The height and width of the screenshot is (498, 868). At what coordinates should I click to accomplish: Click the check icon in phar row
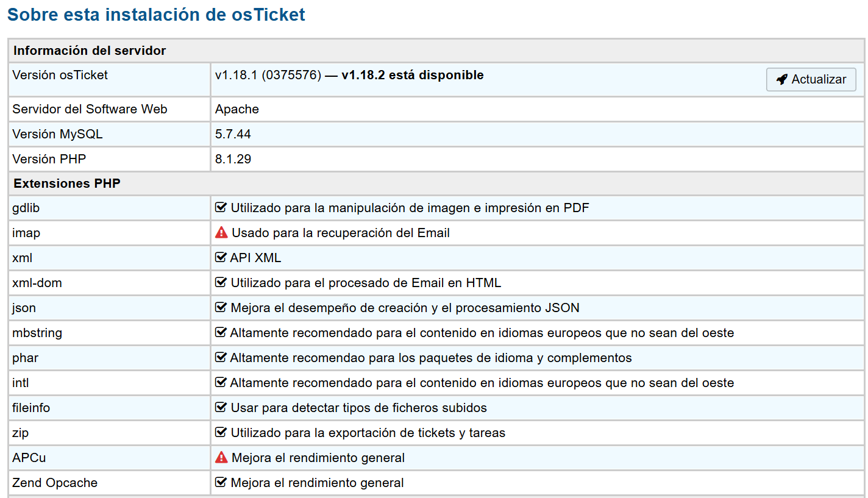221,358
